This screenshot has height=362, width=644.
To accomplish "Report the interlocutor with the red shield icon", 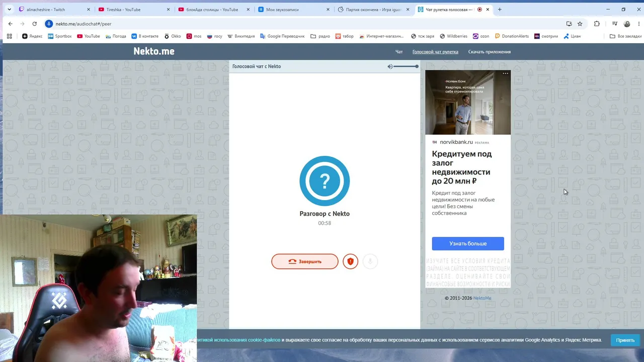I will (x=351, y=261).
